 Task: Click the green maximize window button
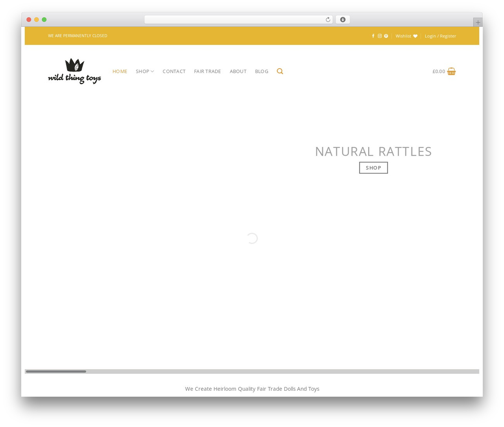44,20
